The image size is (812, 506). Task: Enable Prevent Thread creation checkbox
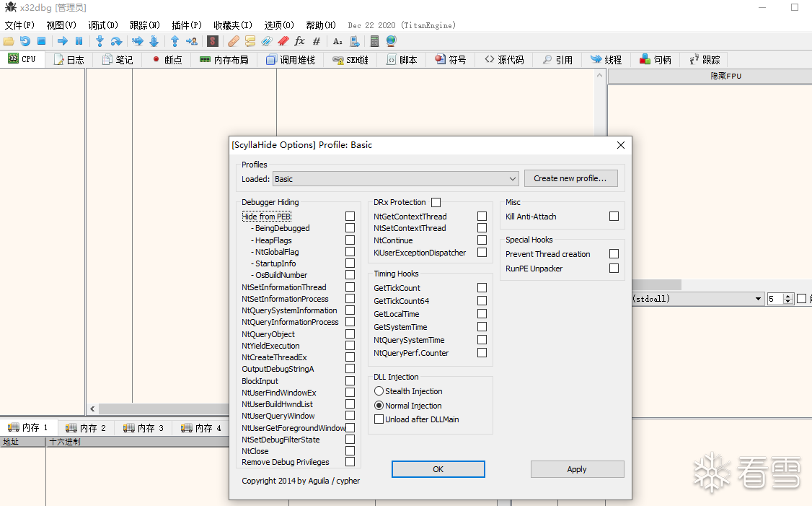(x=614, y=253)
